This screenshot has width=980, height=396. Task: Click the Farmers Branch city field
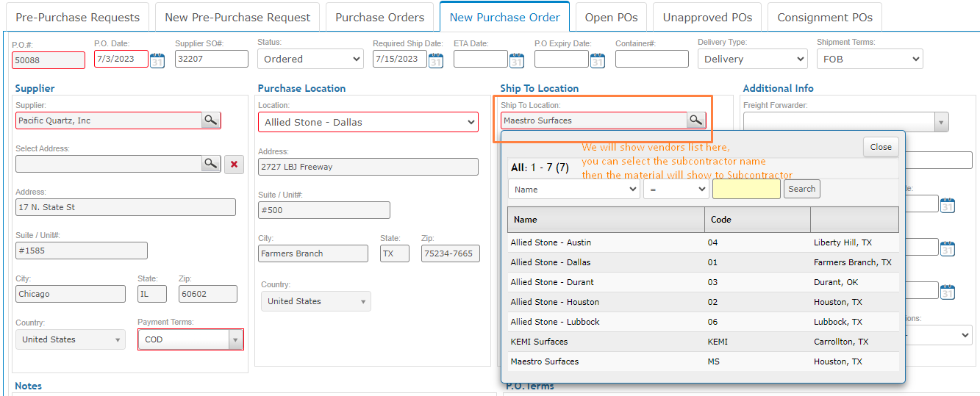pos(313,253)
